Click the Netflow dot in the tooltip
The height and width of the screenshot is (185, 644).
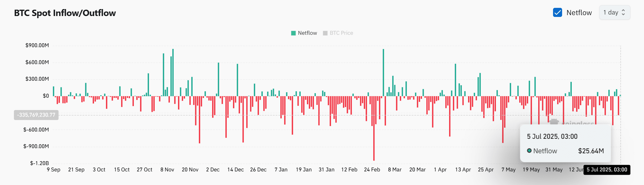point(529,151)
